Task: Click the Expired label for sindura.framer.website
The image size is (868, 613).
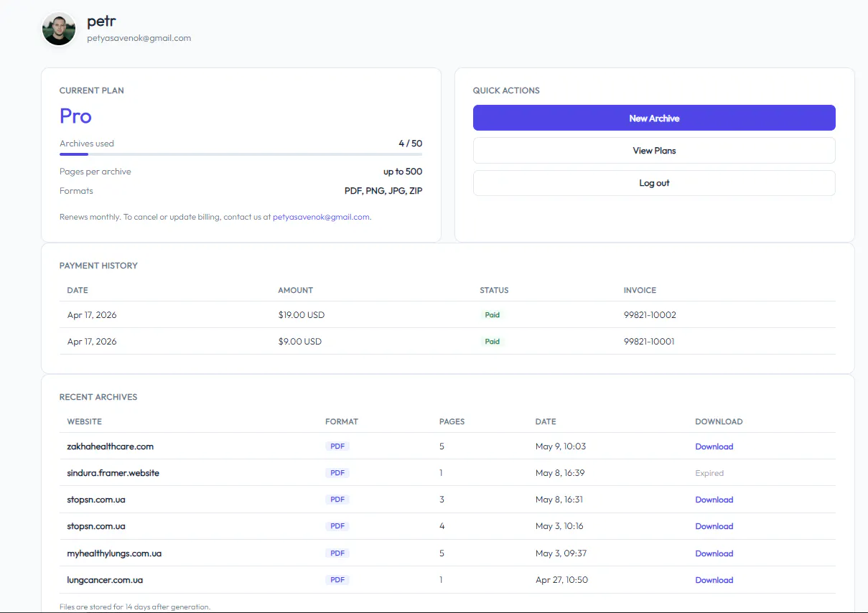Action: pyautogui.click(x=709, y=473)
